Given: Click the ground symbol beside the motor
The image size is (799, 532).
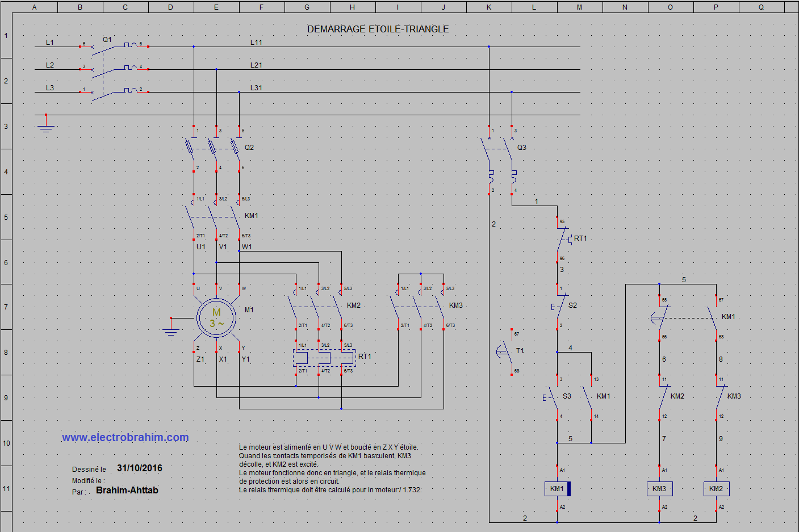Looking at the screenshot, I should (171, 327).
